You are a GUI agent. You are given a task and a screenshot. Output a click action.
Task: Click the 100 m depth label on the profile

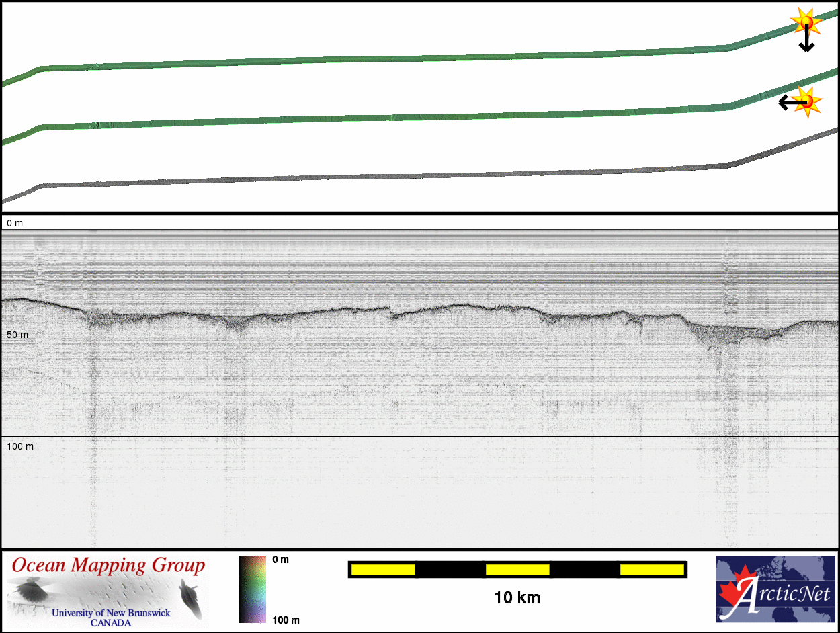(20, 446)
